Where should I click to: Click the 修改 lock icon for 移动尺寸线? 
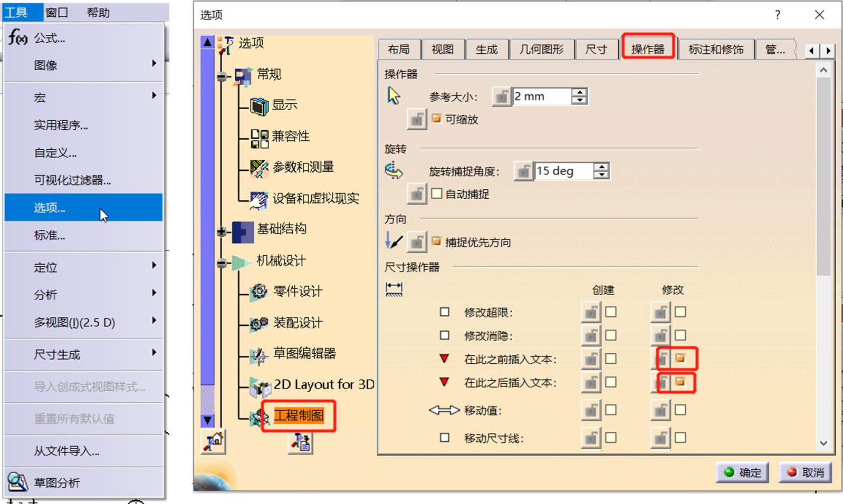(x=660, y=438)
